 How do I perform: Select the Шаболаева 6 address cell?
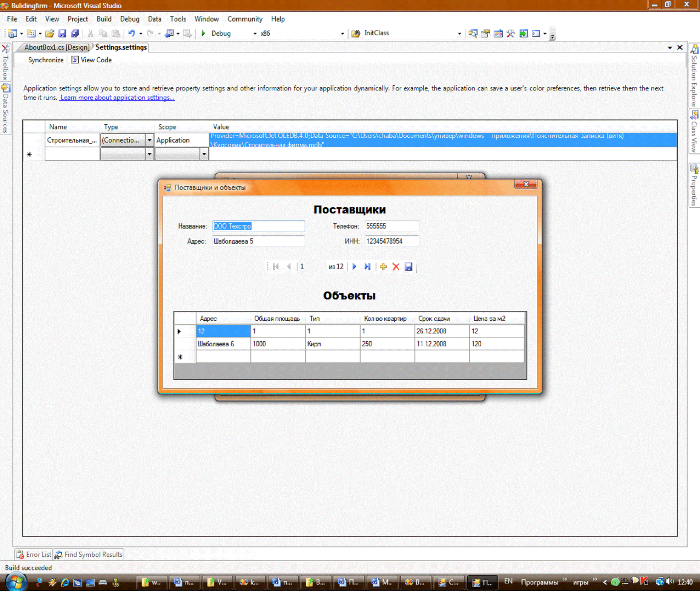[223, 344]
